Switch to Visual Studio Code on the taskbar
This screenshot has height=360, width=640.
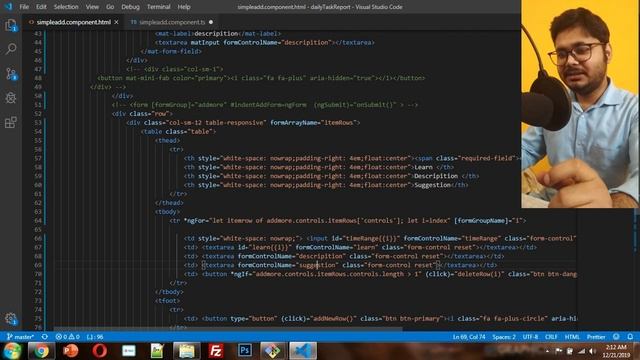[303, 351]
